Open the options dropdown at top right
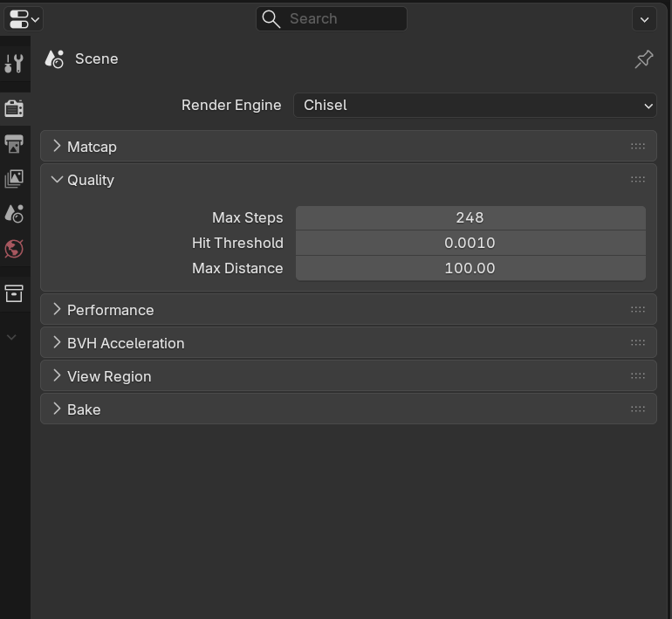This screenshot has width=672, height=619. pos(644,18)
